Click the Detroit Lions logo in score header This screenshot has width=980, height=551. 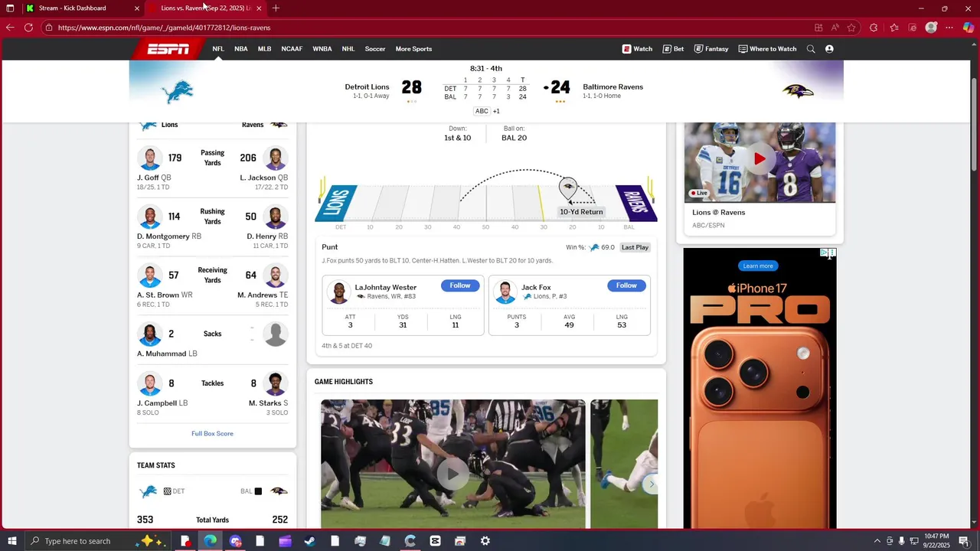(178, 92)
